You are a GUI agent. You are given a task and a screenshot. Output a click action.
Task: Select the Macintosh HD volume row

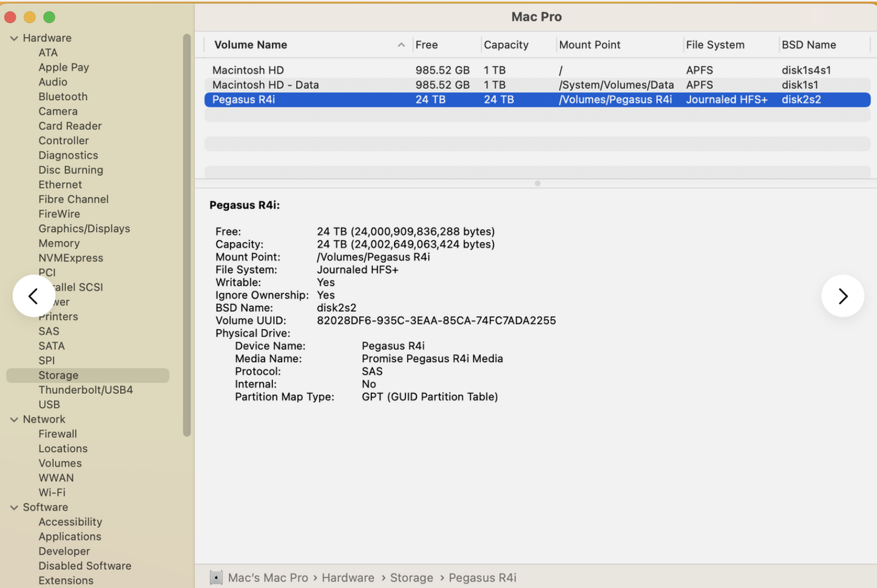click(x=303, y=70)
